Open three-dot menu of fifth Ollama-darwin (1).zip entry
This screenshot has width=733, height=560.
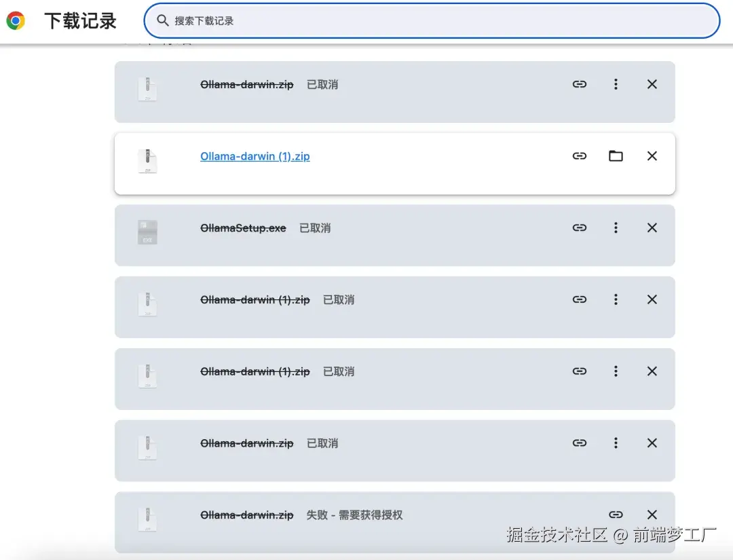click(616, 371)
